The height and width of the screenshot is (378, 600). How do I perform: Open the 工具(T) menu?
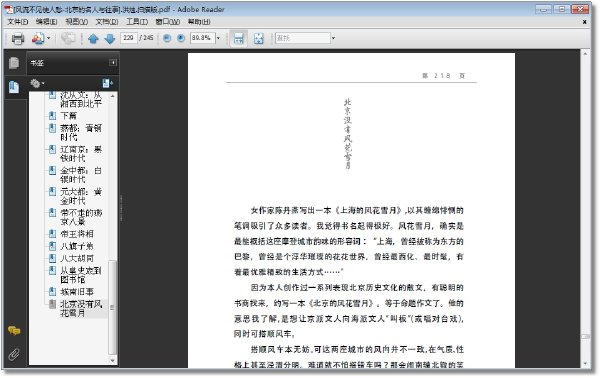click(137, 22)
